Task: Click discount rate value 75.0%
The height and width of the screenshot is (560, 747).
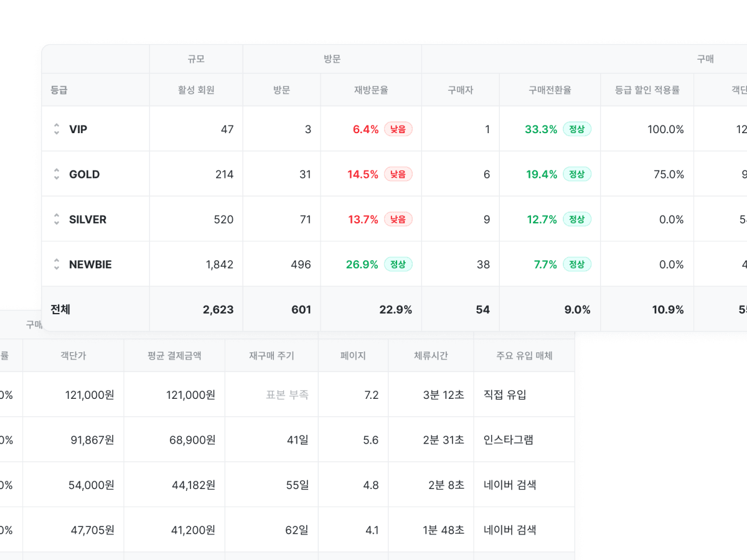Action: point(669,174)
